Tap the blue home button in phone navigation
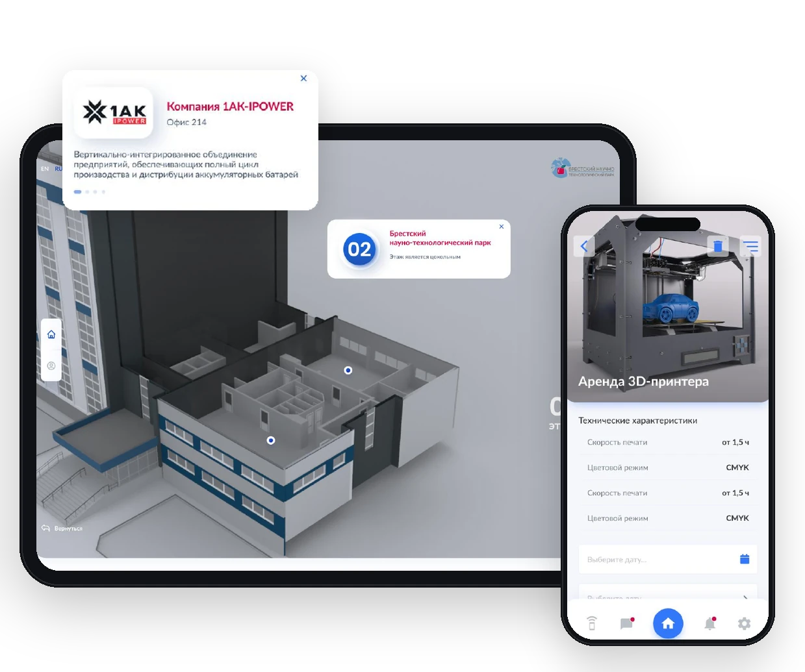Image resolution: width=805 pixels, height=672 pixels. point(668,624)
